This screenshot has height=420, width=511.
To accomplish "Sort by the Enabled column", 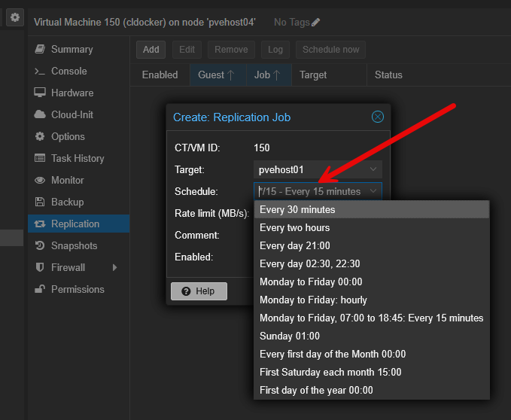I will pos(160,75).
